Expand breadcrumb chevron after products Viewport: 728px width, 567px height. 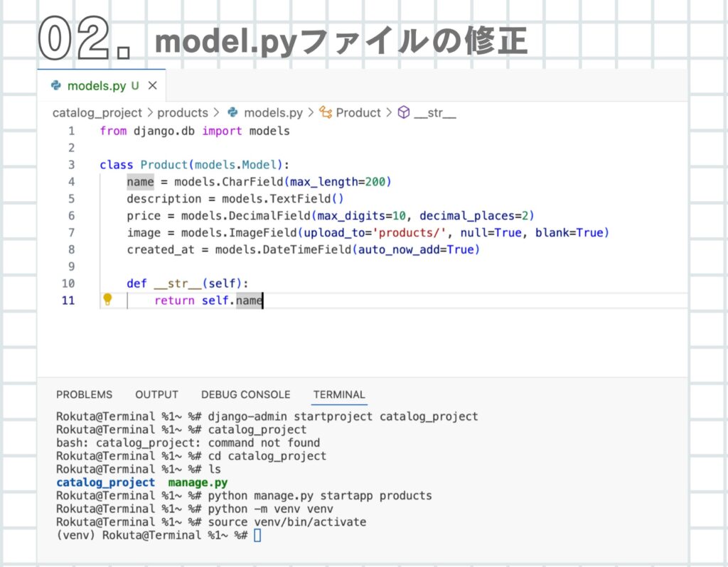click(x=216, y=113)
